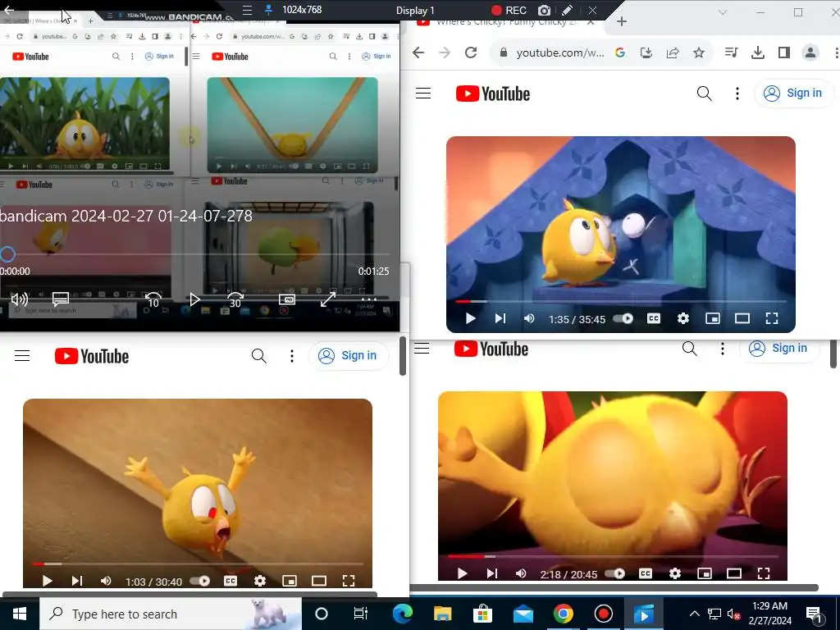
Task: Open the Display 1 target selector in Bandicam
Action: point(415,10)
